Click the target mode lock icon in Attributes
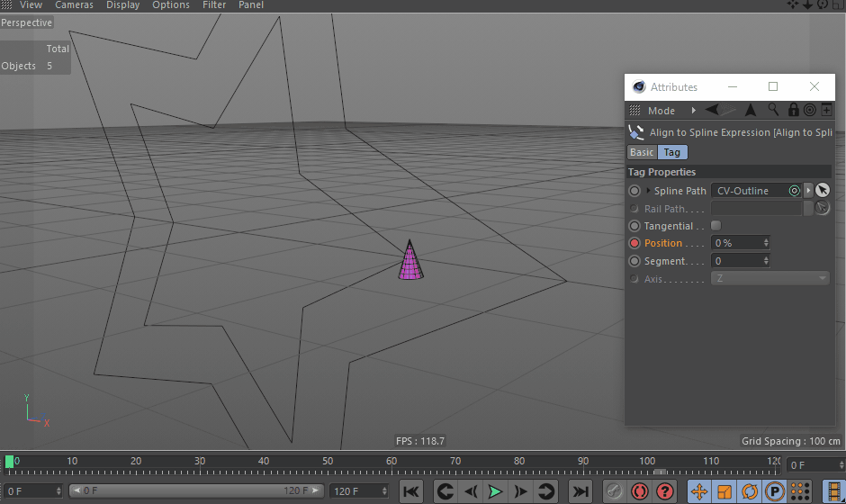The height and width of the screenshot is (504, 846). [x=809, y=110]
